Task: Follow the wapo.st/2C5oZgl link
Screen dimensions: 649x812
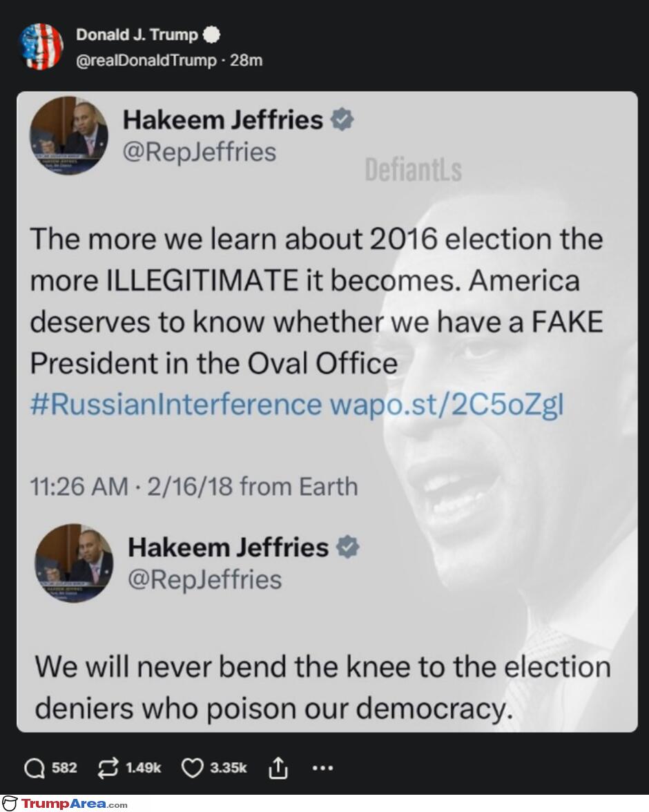Action: click(x=447, y=405)
